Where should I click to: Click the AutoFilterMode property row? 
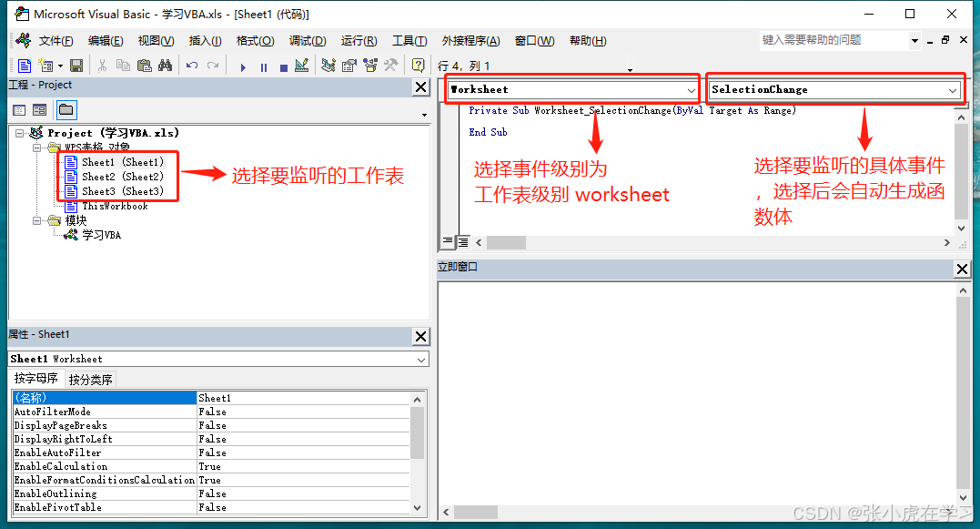(210, 412)
